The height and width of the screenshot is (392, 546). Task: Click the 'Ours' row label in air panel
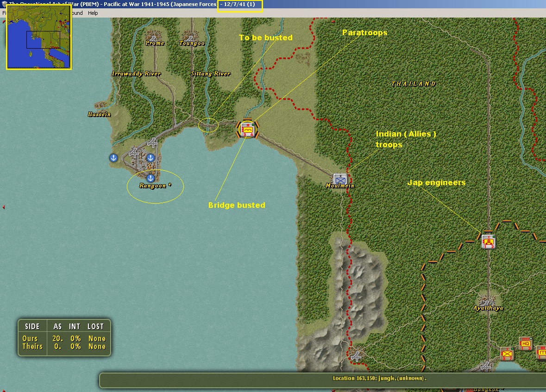[x=30, y=338]
